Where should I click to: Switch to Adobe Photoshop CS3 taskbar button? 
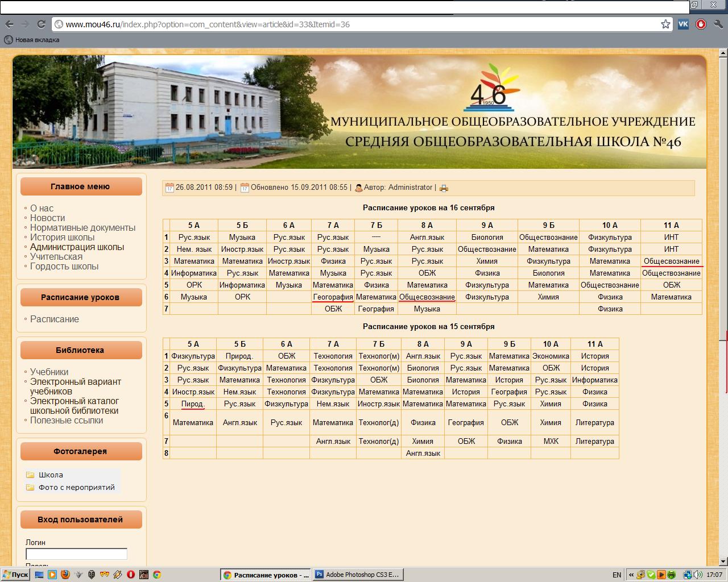(358, 575)
